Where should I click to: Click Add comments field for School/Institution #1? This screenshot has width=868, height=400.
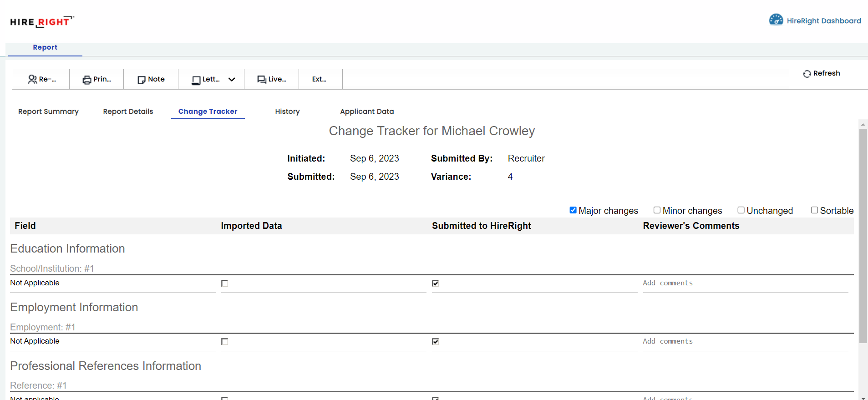pos(745,283)
